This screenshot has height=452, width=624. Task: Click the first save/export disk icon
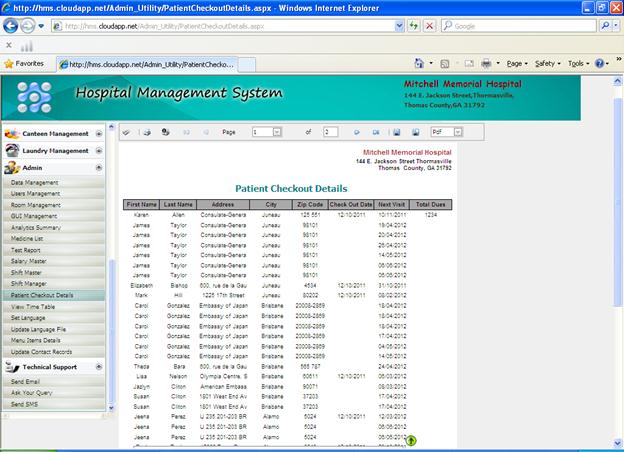point(397,132)
